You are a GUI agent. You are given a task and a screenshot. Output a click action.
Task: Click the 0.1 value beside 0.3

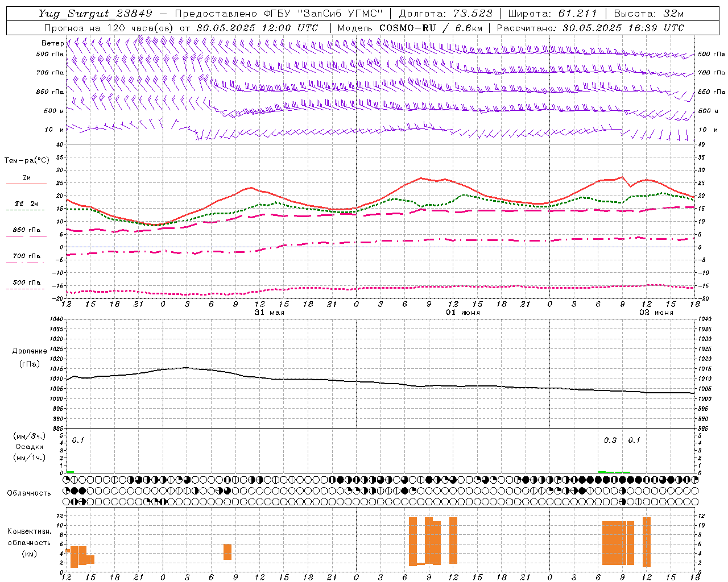(634, 440)
